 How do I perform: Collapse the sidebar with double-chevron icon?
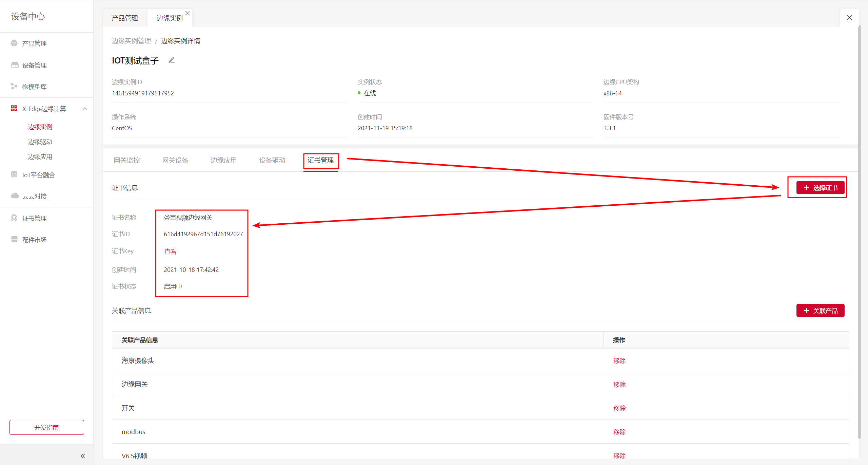click(x=83, y=456)
